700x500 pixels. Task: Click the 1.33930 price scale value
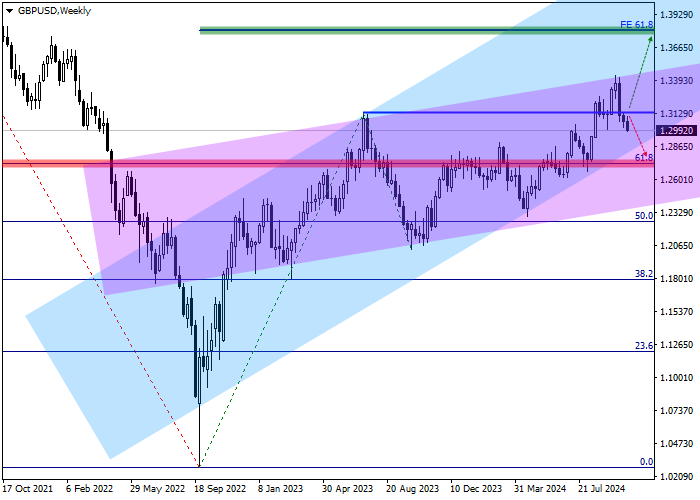coord(677,81)
